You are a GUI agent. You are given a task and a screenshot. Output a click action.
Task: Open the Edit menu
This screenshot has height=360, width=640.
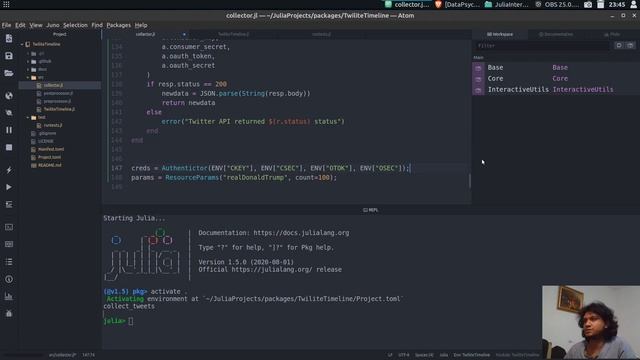20,25
